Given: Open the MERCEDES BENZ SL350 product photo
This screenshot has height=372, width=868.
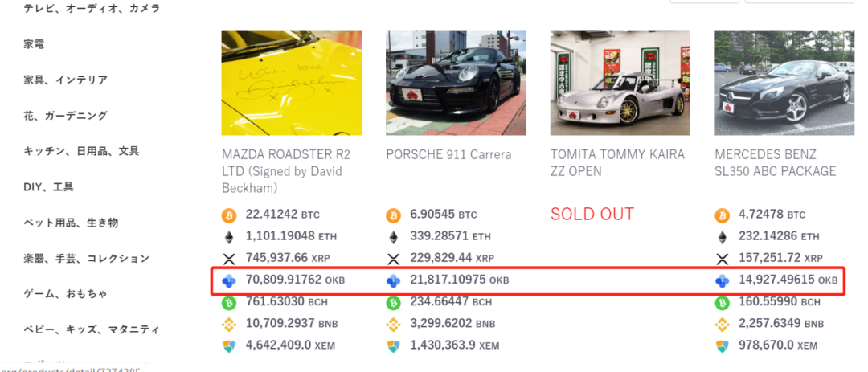Looking at the screenshot, I should (x=784, y=83).
